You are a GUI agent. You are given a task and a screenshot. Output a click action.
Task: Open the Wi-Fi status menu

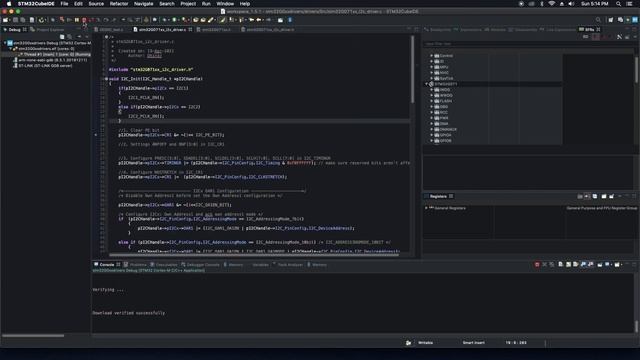551,4
